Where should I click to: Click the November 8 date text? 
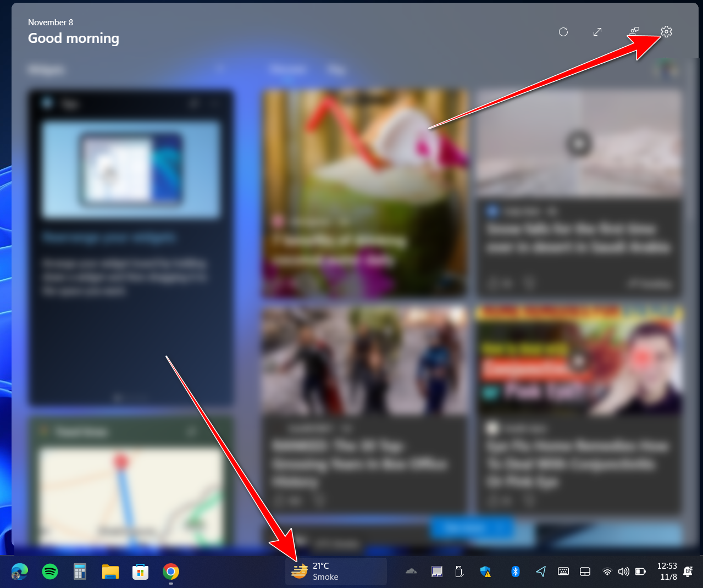(51, 22)
